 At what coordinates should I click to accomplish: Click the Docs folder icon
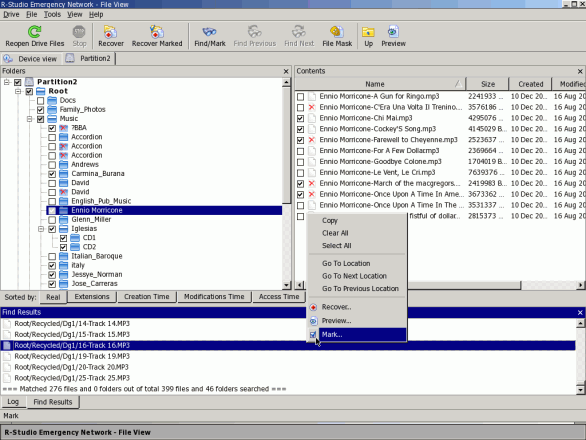pyautogui.click(x=52, y=100)
